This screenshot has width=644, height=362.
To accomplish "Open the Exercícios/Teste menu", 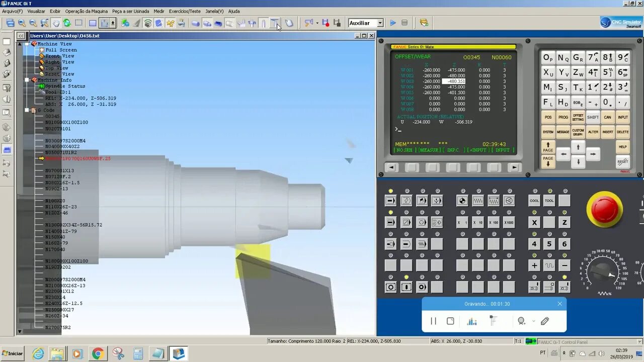I will pos(185,11).
